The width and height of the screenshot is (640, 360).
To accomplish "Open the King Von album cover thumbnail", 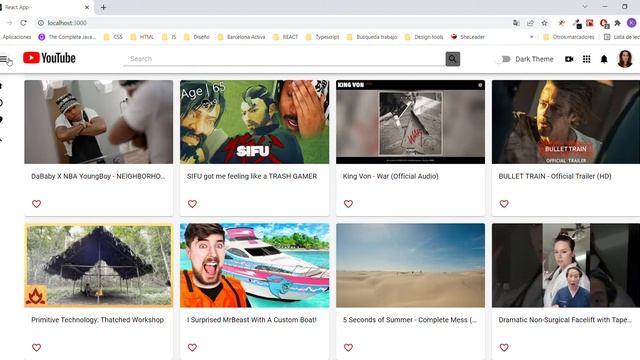I will click(411, 122).
